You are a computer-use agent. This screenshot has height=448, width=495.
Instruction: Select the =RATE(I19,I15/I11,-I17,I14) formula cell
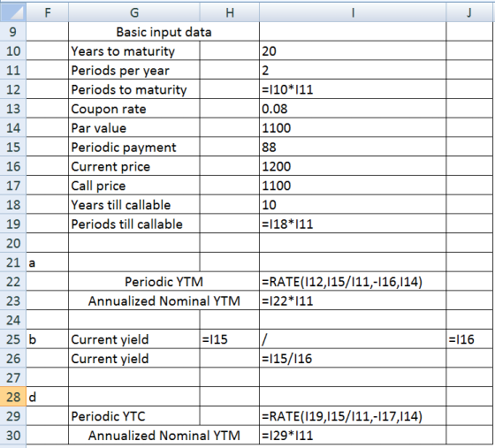point(353,416)
